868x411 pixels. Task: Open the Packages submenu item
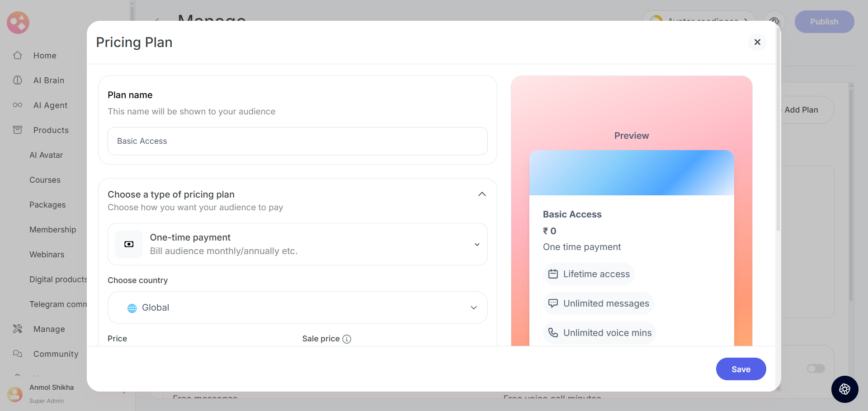pyautogui.click(x=47, y=205)
